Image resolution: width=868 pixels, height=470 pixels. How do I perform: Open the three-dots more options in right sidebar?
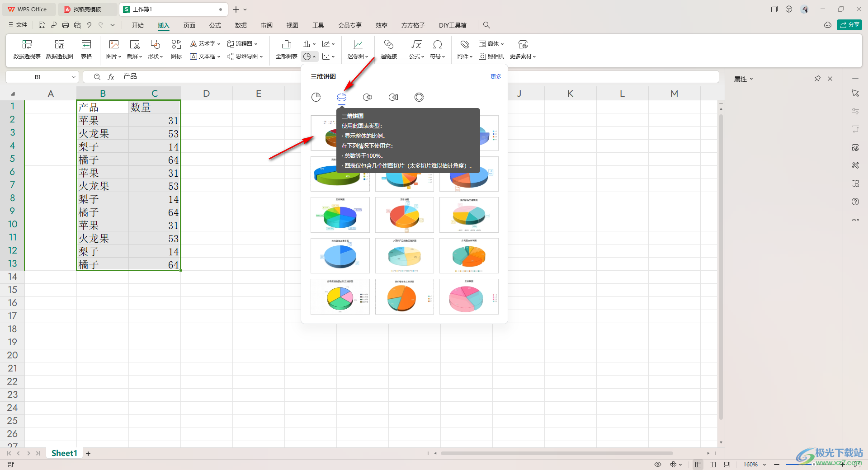855,220
